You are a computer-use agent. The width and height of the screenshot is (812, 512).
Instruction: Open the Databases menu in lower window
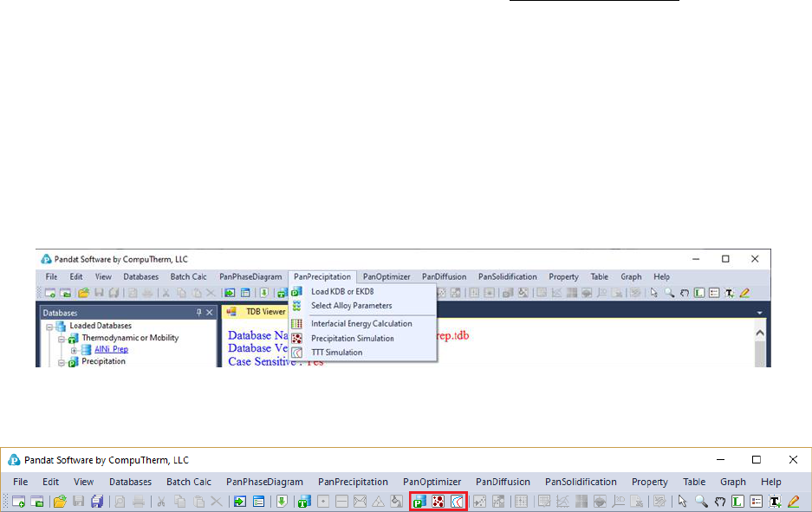point(131,482)
